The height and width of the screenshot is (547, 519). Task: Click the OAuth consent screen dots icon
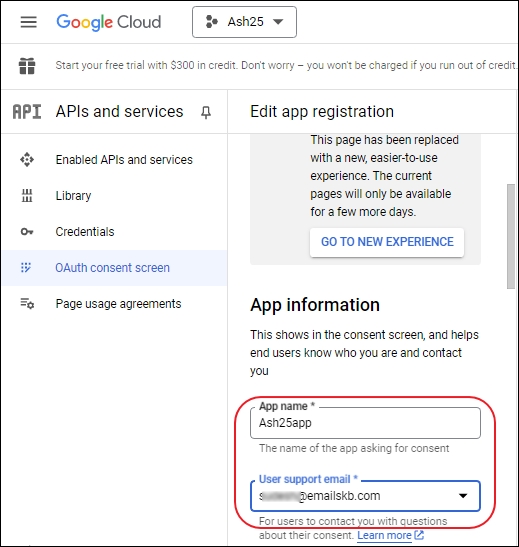26,268
